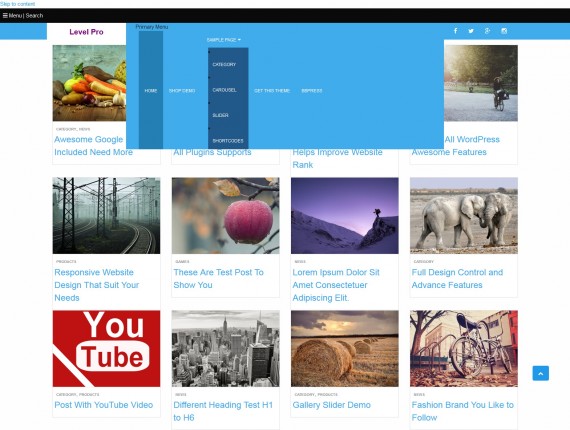The image size is (570, 430).
Task: Open post 'Awesome Google' title link
Action: [93, 146]
